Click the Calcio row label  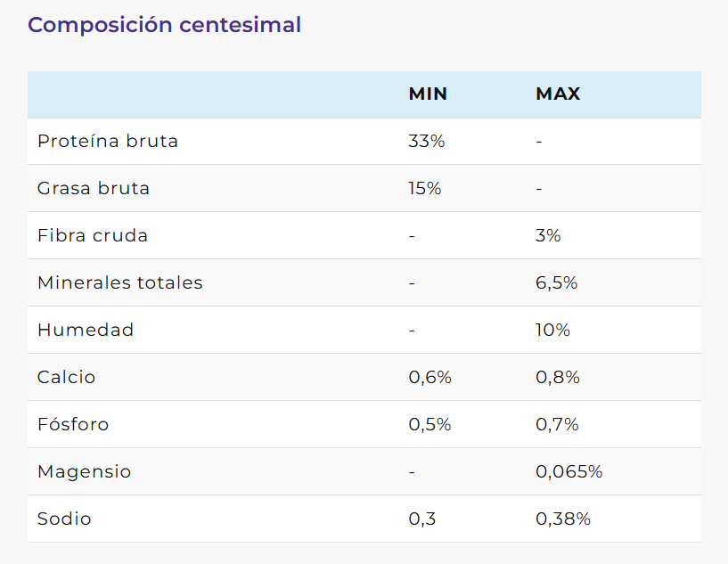tap(66, 377)
